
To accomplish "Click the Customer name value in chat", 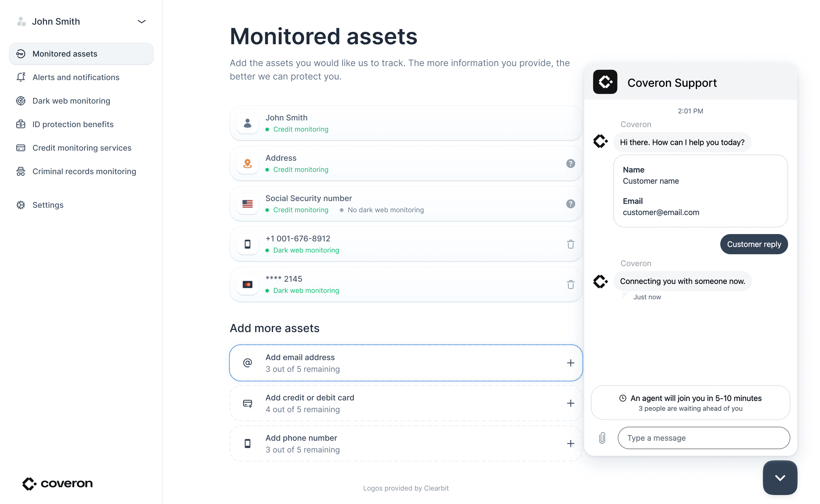I will (x=651, y=181).
